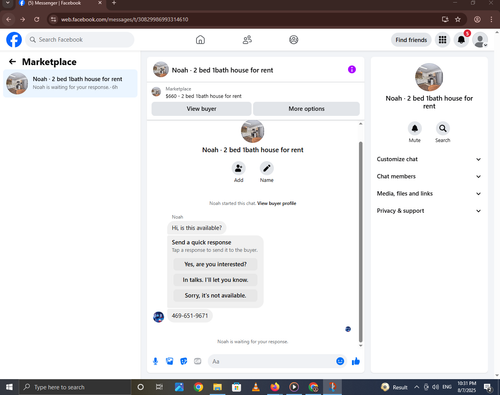Screen dimensions: 500x395
Task: Open the Friends icon in top navigation
Action: (x=247, y=40)
